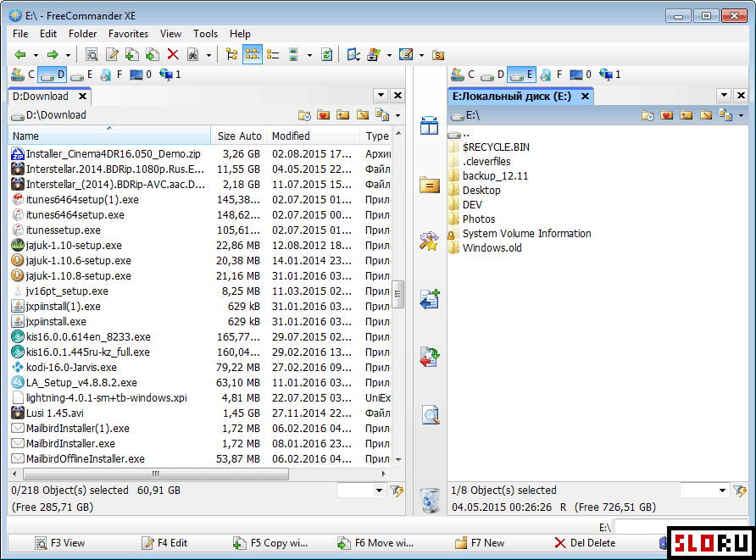Click the refresh panel toolbar icon
Viewport: 756px width, 560px height.
(x=327, y=55)
